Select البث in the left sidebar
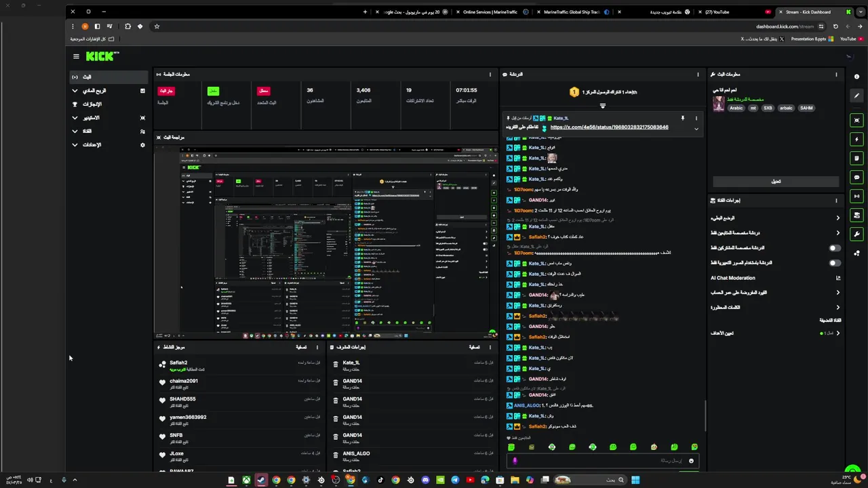This screenshot has height=488, width=868. [108, 77]
